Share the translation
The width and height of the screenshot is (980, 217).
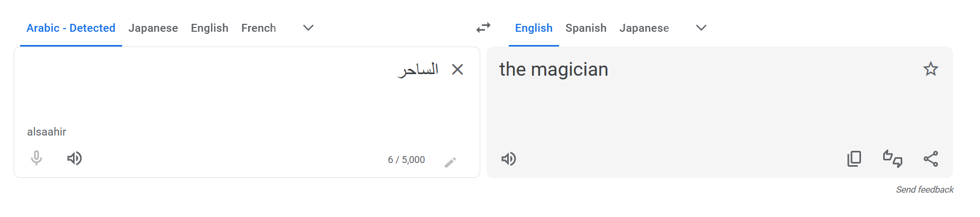click(x=931, y=159)
